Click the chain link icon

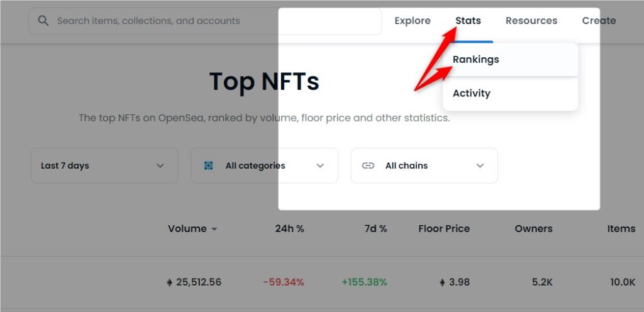pos(368,166)
